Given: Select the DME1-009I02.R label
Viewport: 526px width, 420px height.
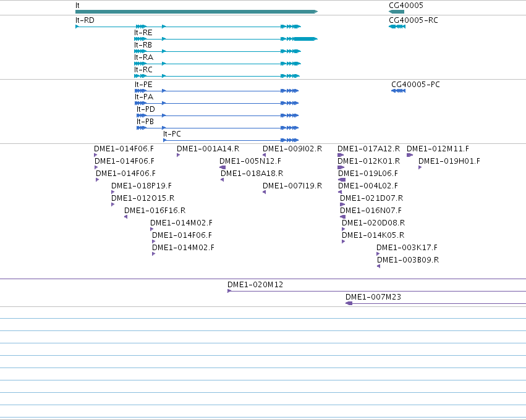Looking at the screenshot, I should [x=292, y=149].
